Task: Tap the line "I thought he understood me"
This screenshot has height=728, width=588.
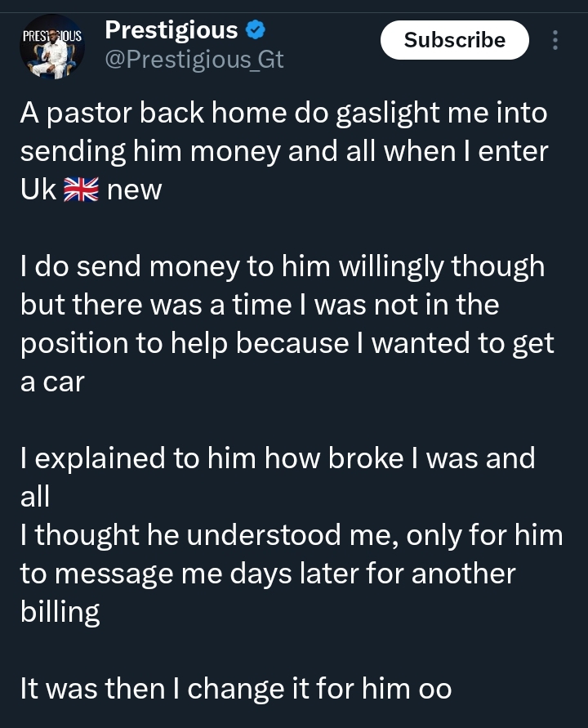Action: click(x=291, y=535)
